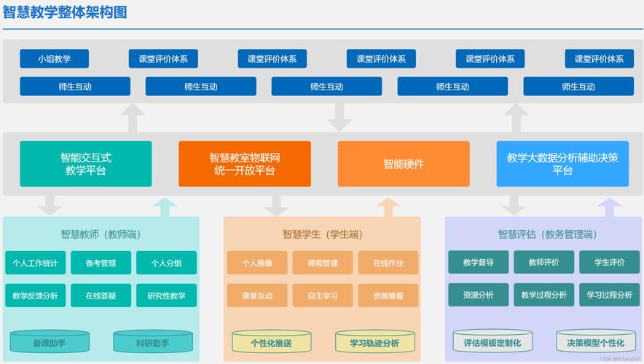Select the 教学过程分析 box
This screenshot has height=364, width=644.
pos(543,295)
